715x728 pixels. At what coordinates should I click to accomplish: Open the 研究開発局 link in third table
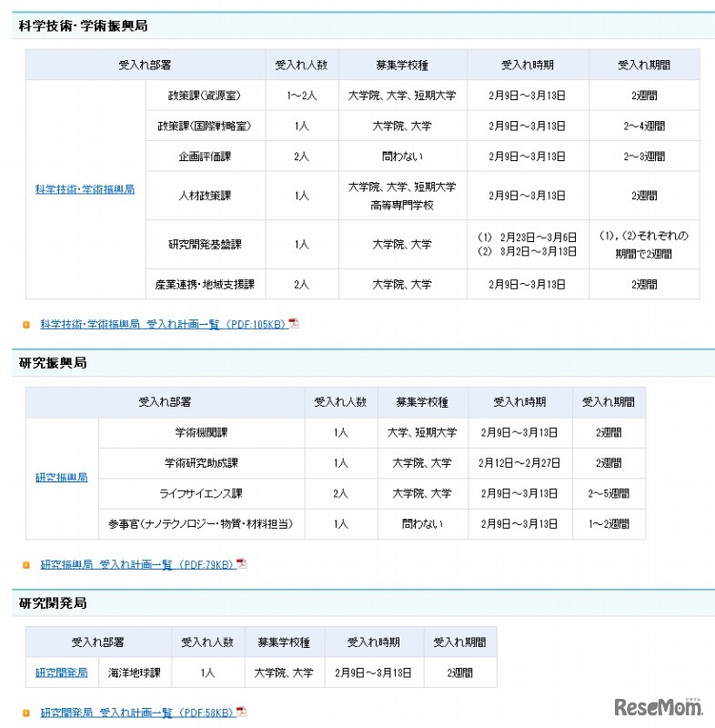click(62, 672)
